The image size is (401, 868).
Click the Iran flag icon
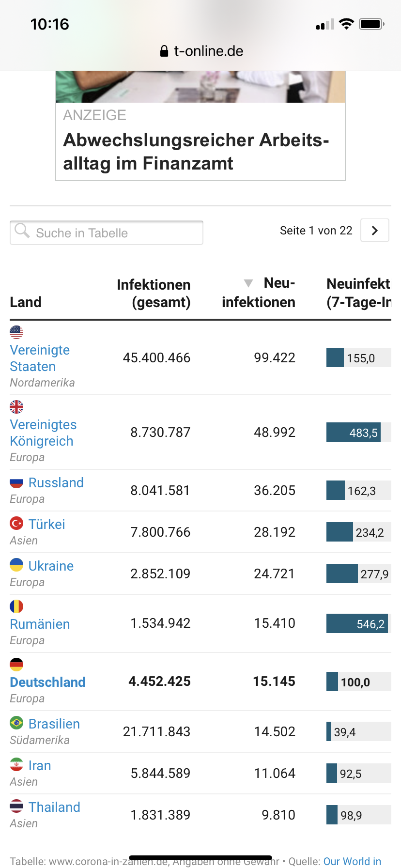tap(16, 765)
